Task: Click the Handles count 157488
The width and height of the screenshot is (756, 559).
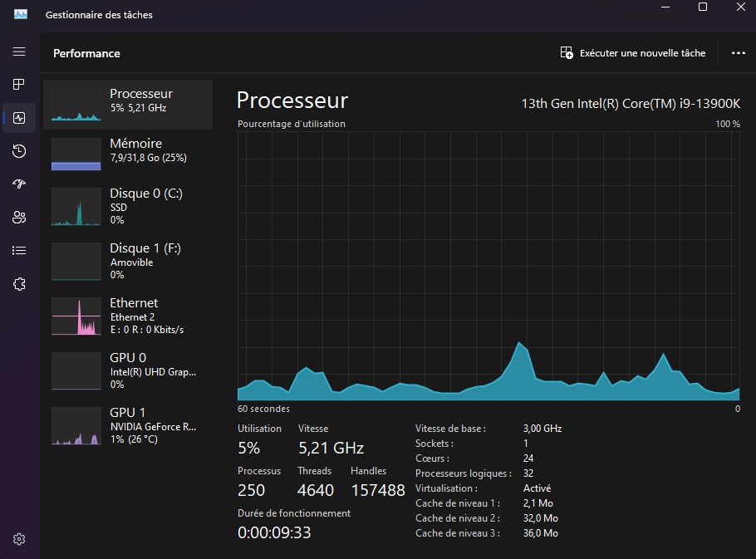Action: tap(378, 490)
